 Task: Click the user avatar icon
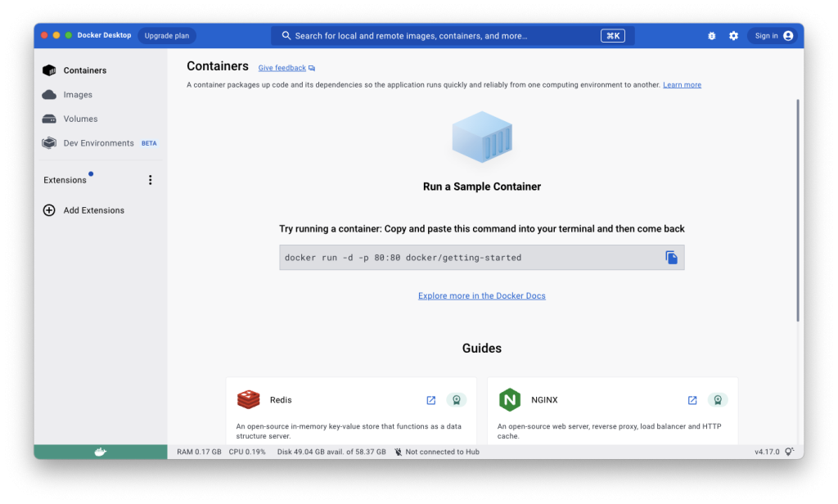(x=788, y=36)
